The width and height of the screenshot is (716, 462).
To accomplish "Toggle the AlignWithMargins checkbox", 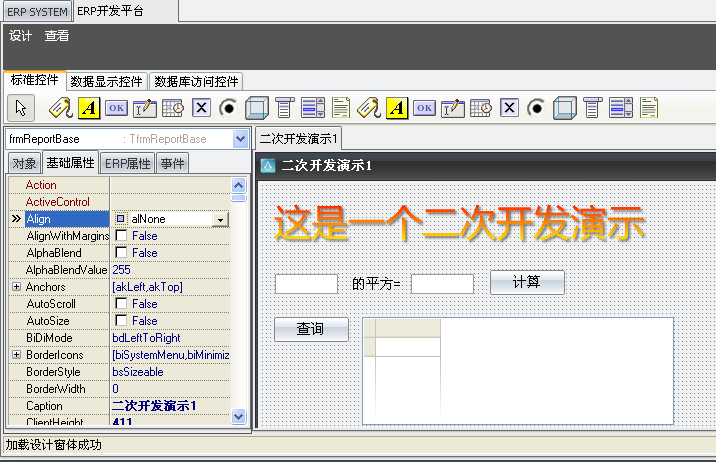I will point(121,236).
